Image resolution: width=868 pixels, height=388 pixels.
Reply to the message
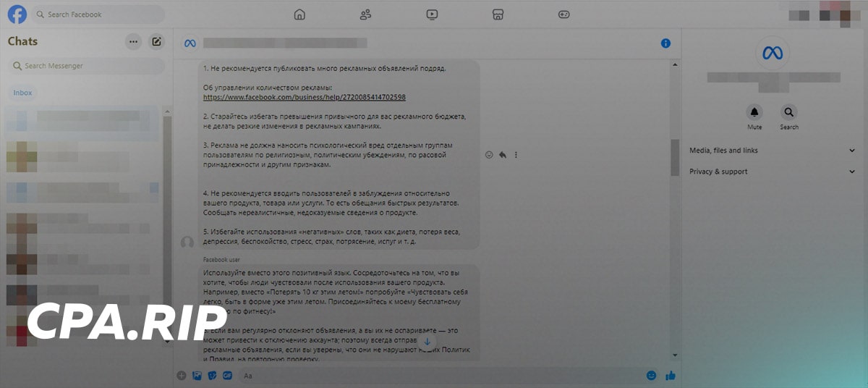(503, 155)
